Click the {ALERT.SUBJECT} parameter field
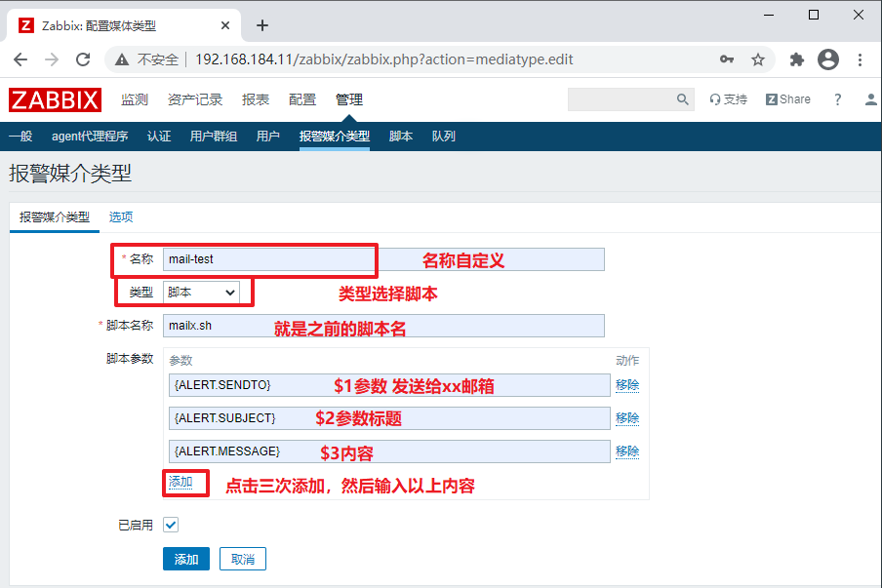 pyautogui.click(x=389, y=418)
